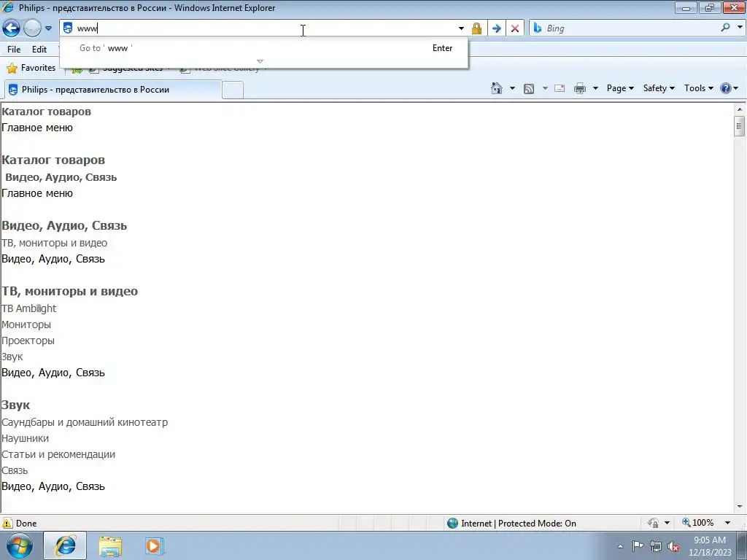The height and width of the screenshot is (560, 747).
Task: Click the red Stop loading button
Action: click(515, 28)
